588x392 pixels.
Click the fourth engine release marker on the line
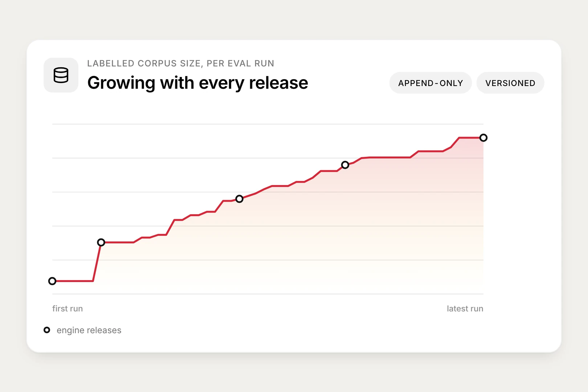click(x=345, y=165)
